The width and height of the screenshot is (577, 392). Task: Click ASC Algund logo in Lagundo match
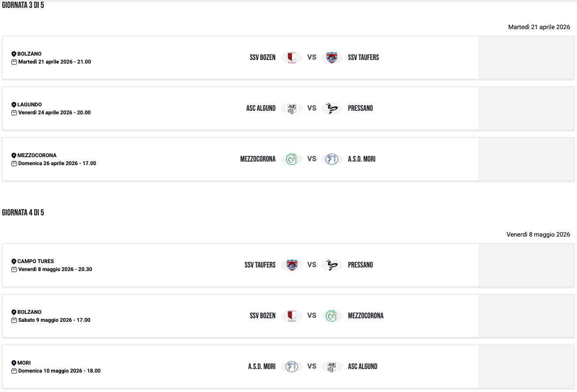(x=291, y=108)
